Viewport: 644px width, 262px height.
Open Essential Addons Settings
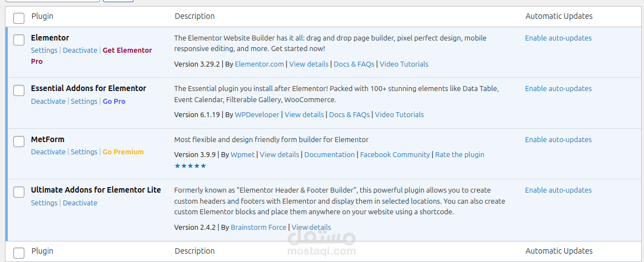(84, 101)
